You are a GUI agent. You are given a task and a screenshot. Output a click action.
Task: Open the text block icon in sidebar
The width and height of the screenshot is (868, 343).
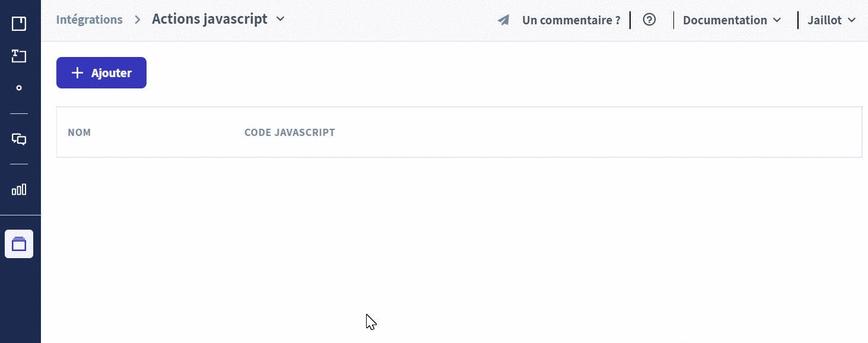tap(19, 56)
